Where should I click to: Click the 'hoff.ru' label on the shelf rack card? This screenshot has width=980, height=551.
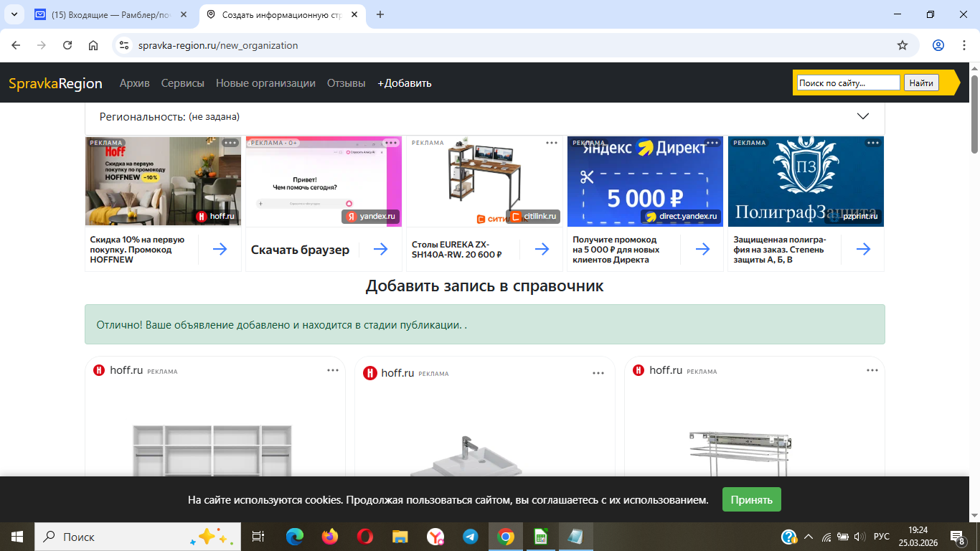[666, 370]
